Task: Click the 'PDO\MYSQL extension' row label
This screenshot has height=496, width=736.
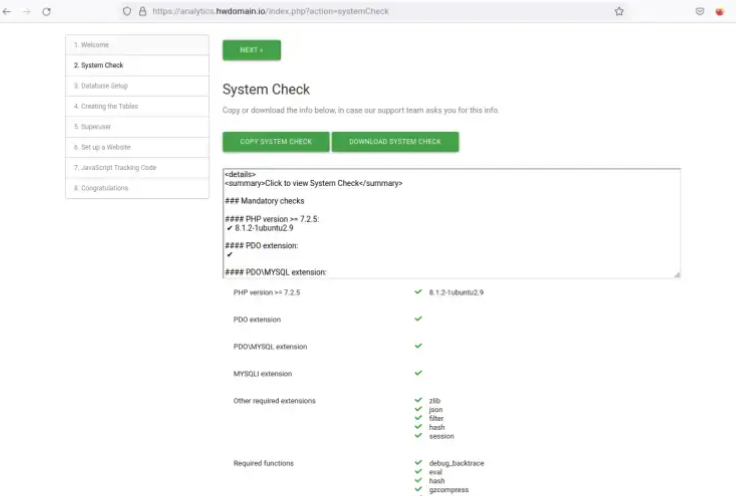Action: click(270, 347)
